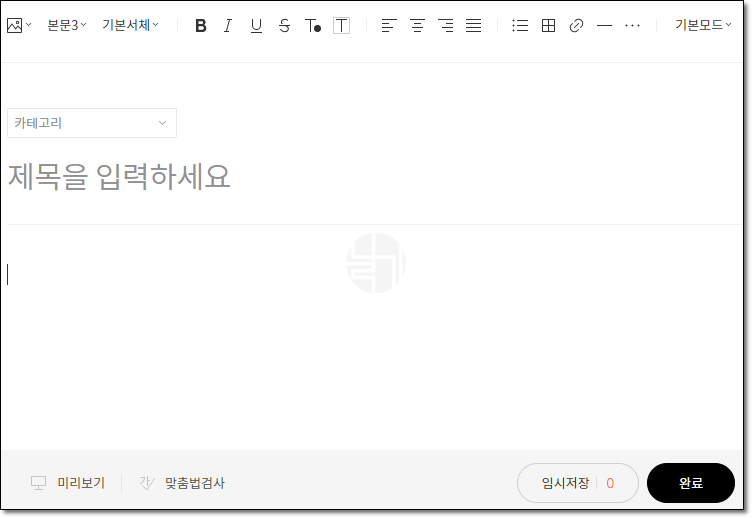Insert a horizontal divider line
The height and width of the screenshot is (518, 752).
click(x=604, y=25)
